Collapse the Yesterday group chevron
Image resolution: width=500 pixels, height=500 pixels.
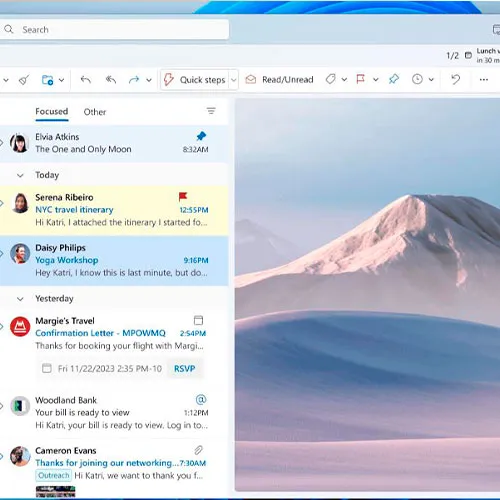[20, 299]
